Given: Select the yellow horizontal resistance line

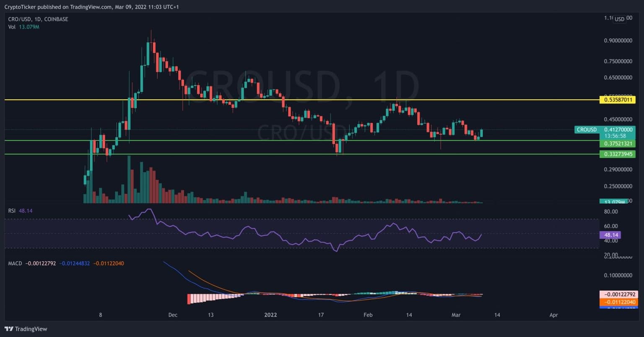Looking at the screenshot, I should (x=293, y=100).
